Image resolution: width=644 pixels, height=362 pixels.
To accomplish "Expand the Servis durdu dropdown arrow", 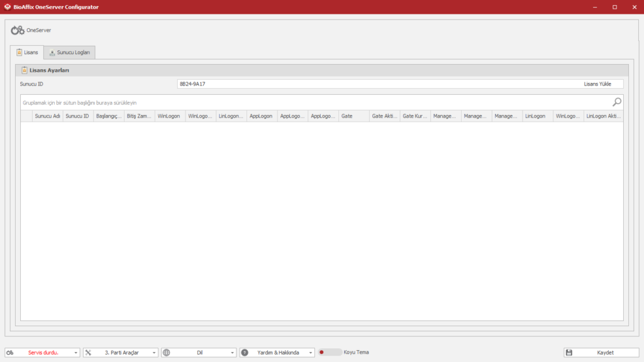I will 76,353.
